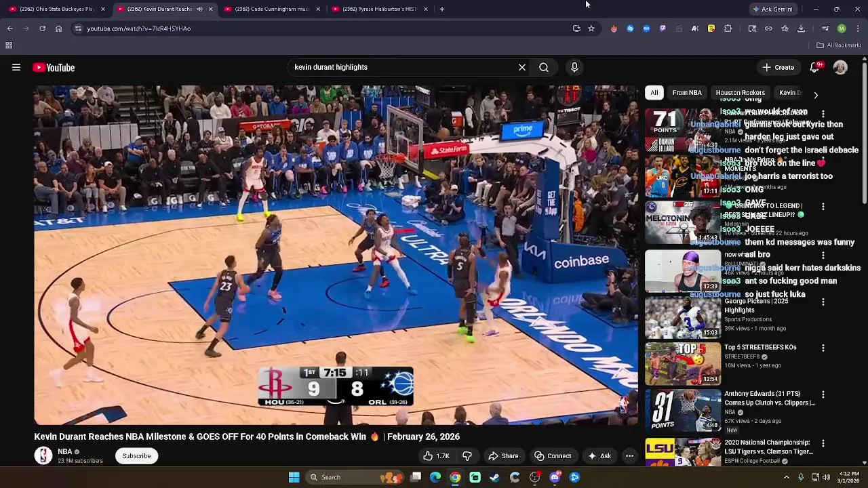Open menu for Top 5 STREETBEEFS KOs
Screen dimensions: 868x488
pos(823,348)
